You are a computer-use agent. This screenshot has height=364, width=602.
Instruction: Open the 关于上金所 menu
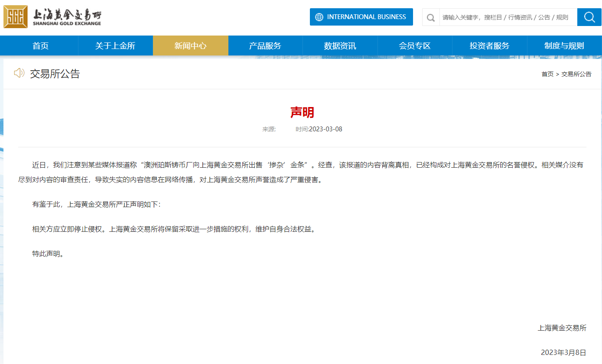coord(115,45)
